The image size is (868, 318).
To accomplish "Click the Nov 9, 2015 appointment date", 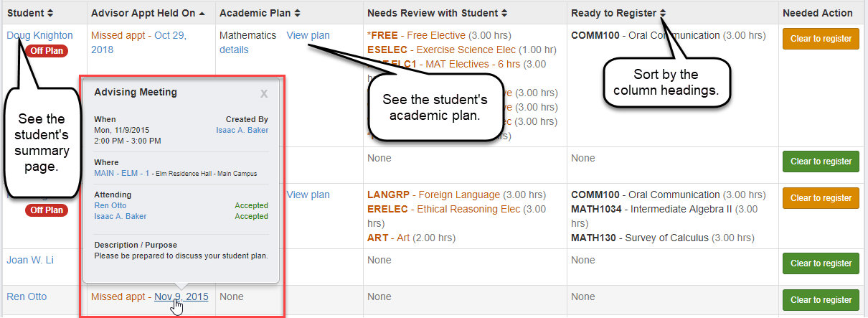I will (181, 296).
